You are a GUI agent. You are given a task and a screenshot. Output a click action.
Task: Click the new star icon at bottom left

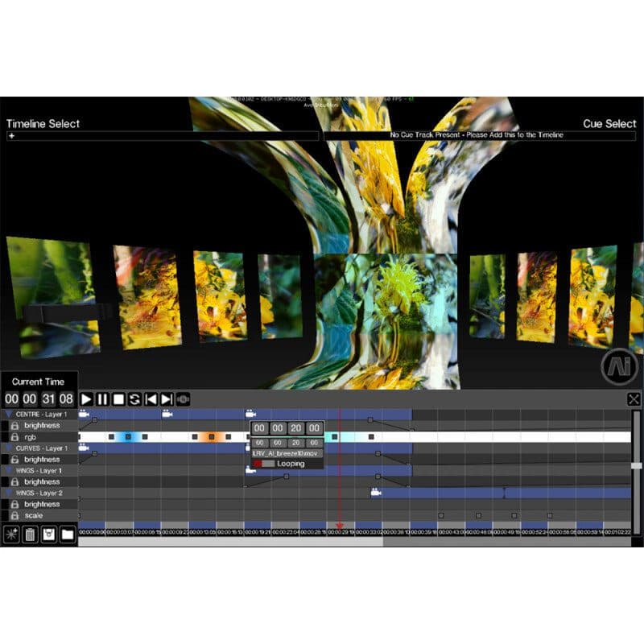(x=11, y=535)
